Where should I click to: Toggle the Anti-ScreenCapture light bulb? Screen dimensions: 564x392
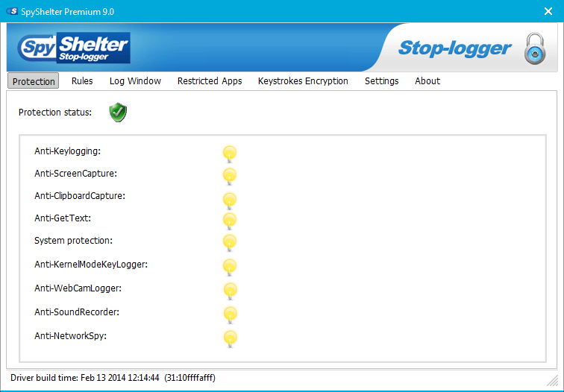coord(230,176)
